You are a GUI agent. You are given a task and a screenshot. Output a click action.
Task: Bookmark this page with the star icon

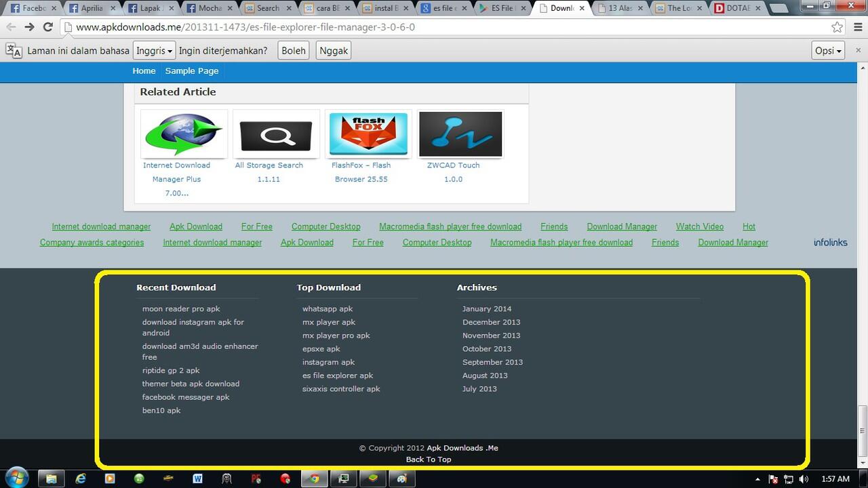[x=837, y=27]
